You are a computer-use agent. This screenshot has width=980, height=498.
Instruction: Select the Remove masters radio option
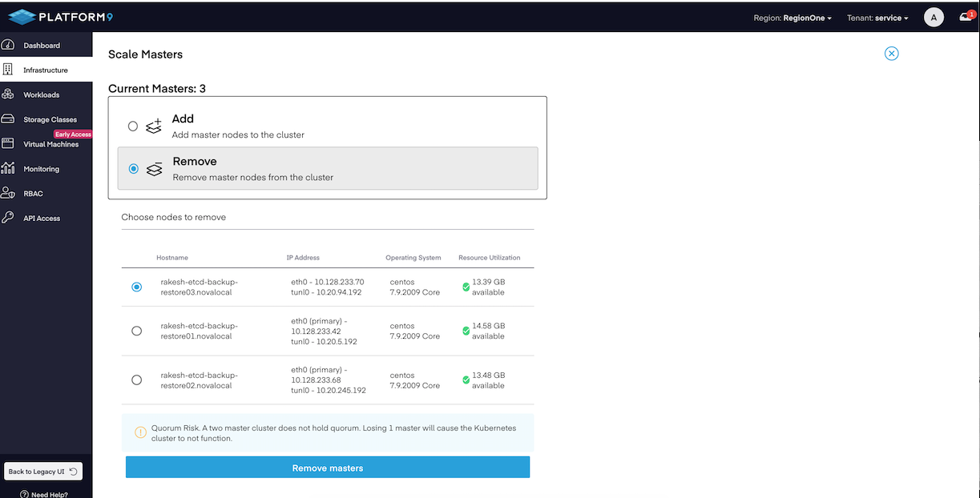pyautogui.click(x=133, y=168)
